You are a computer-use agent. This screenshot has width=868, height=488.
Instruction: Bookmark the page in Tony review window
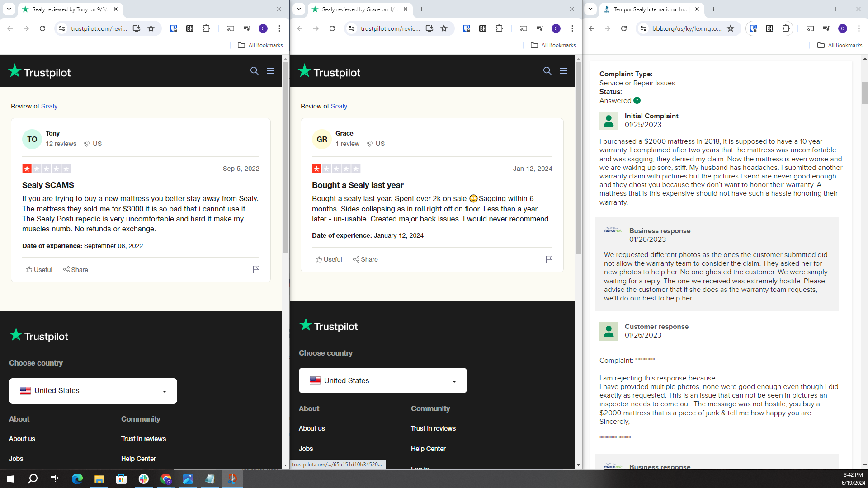point(151,28)
